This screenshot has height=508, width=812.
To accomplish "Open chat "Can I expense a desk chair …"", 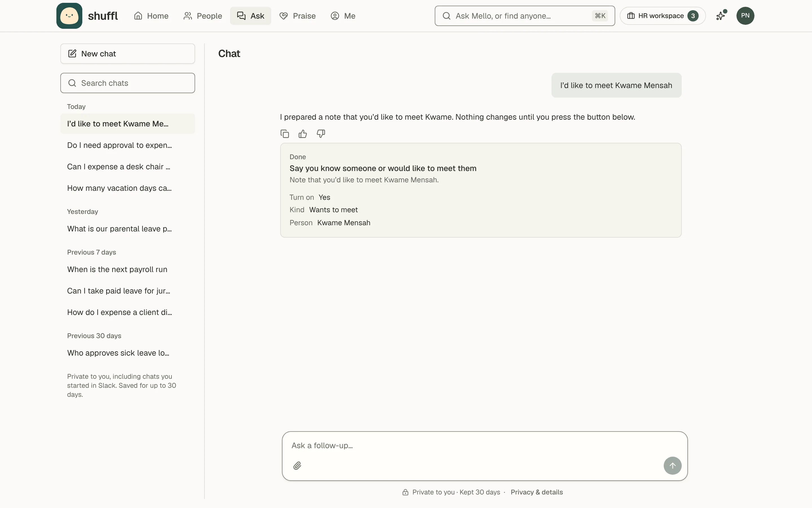I will (x=127, y=167).
